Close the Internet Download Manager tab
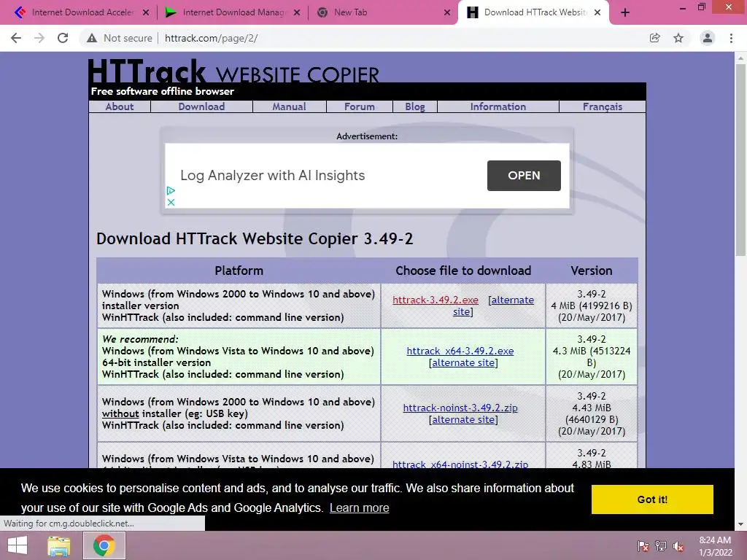 [297, 12]
